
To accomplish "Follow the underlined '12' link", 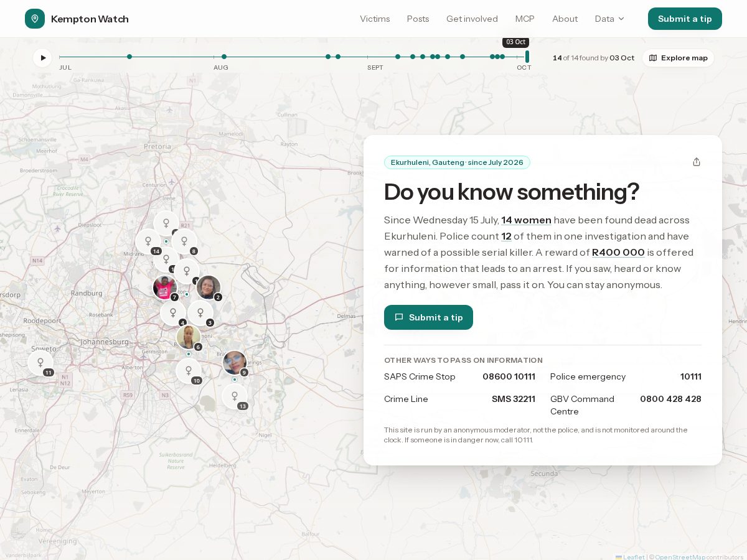I will [x=506, y=236].
